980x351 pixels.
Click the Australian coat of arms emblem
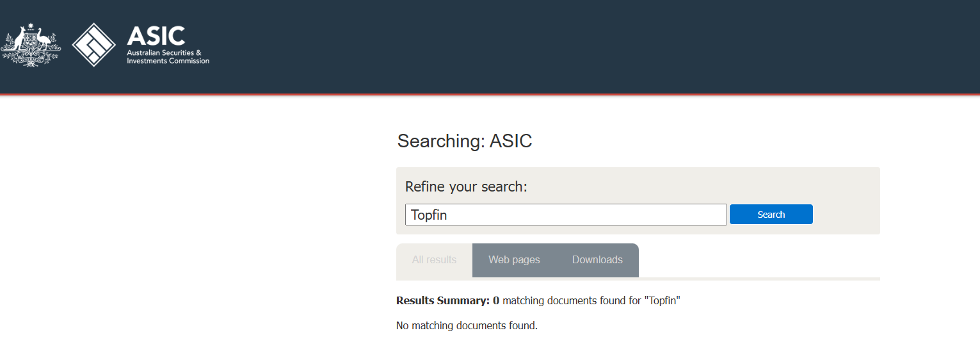click(31, 45)
